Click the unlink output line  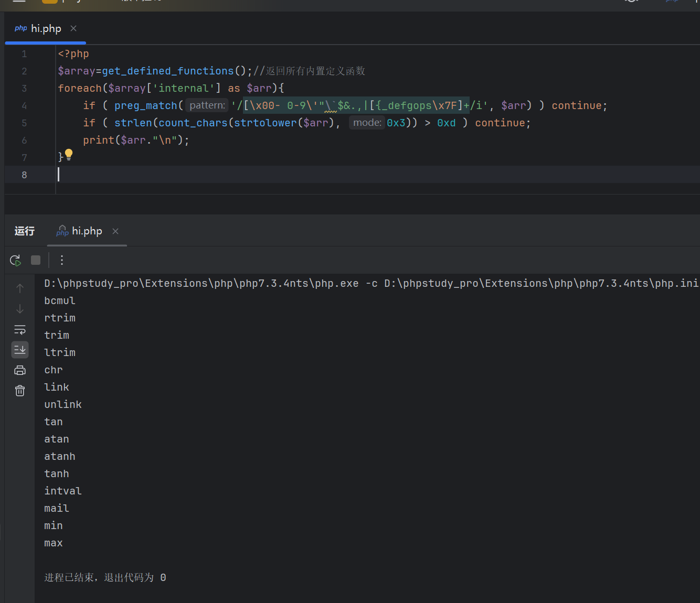pos(63,405)
